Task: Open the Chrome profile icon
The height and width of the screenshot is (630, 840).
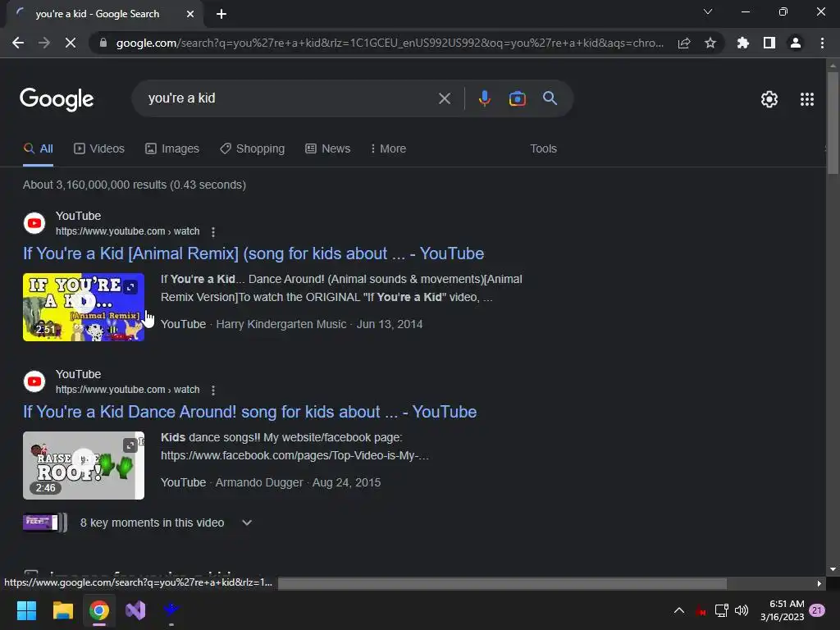Action: pyautogui.click(x=796, y=43)
